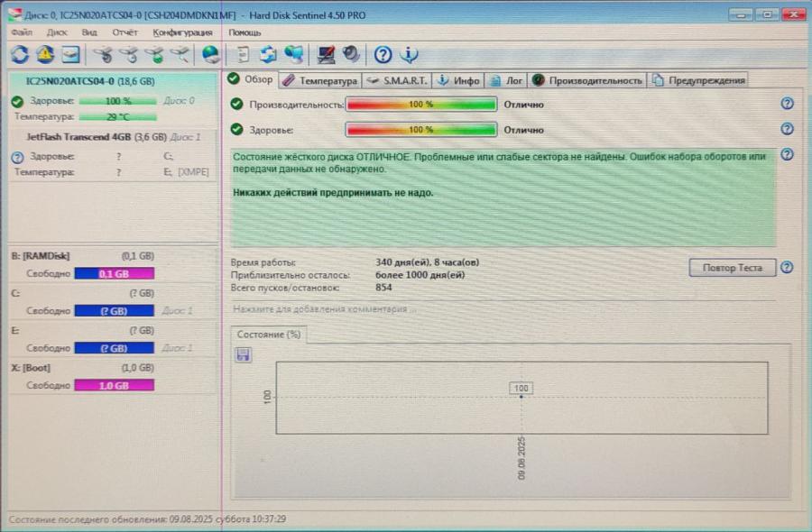Click the comment field 'Нажмите для добавления комментария'

pos(503,309)
